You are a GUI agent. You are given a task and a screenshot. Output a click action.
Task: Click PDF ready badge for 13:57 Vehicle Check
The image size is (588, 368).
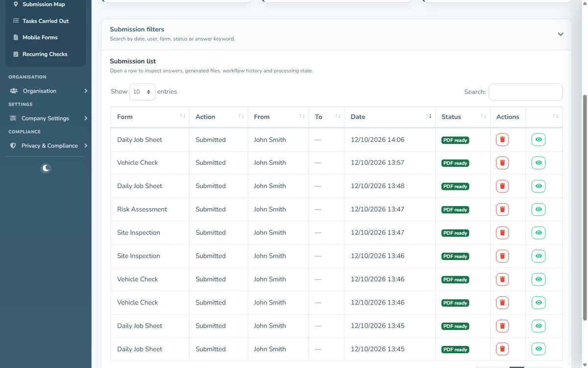coord(455,163)
